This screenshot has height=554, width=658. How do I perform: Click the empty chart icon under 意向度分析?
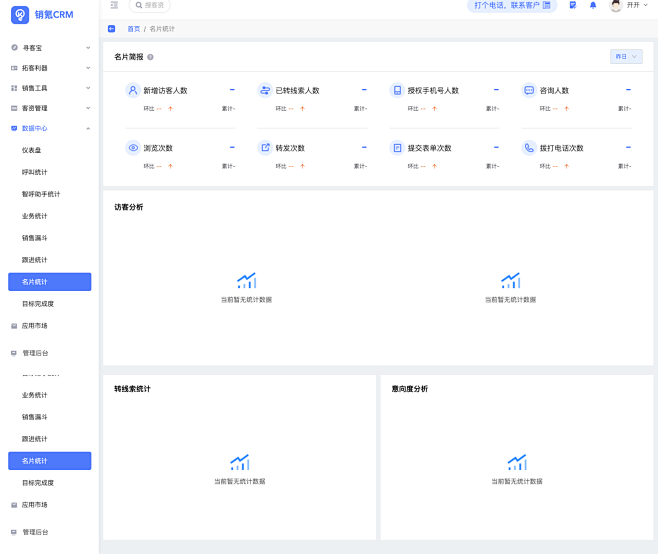point(517,462)
